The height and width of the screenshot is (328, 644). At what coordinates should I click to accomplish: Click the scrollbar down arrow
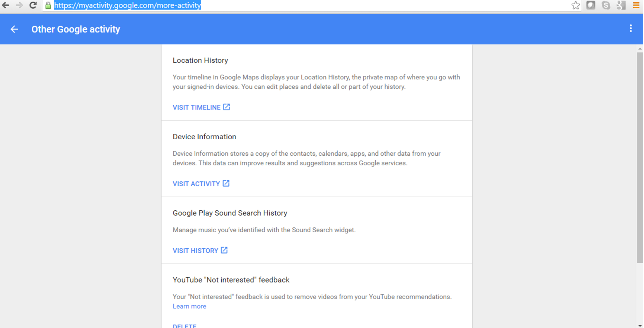tap(639, 326)
